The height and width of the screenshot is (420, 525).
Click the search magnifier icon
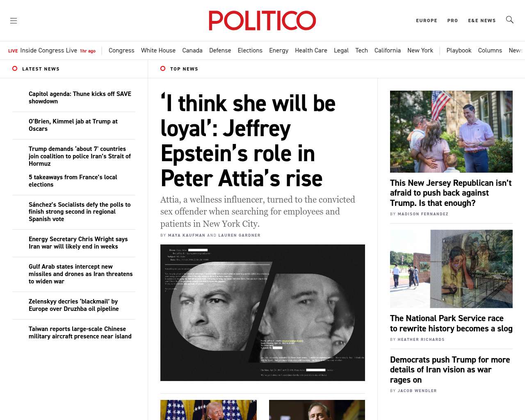509,20
